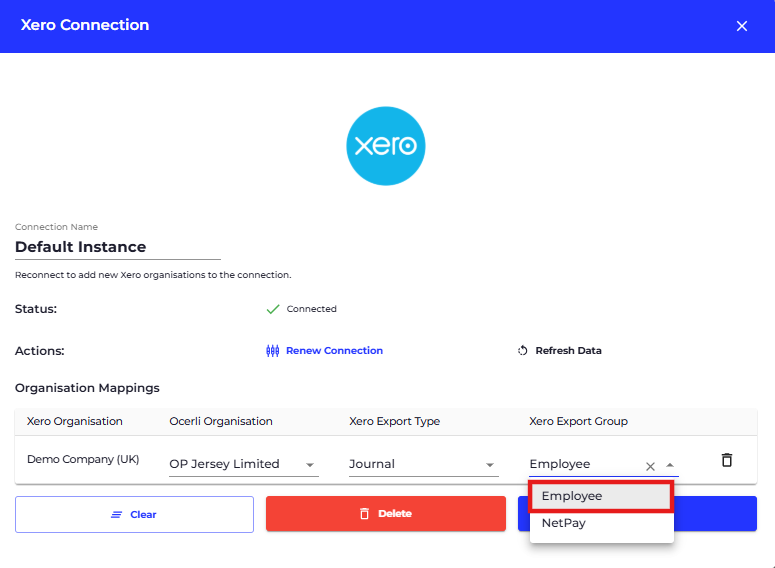Click the 'Xero Organisation' column header

tap(75, 421)
